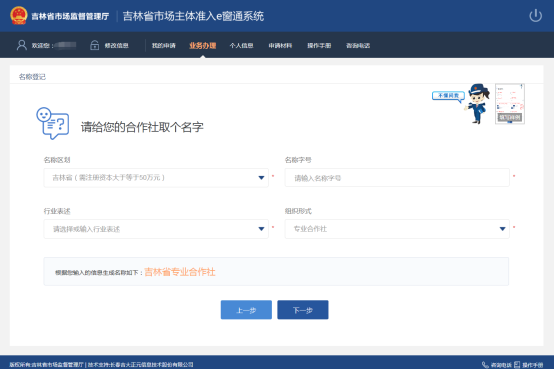Click the footer copyright text
Image resolution: width=554 pixels, height=369 pixels.
101,365
